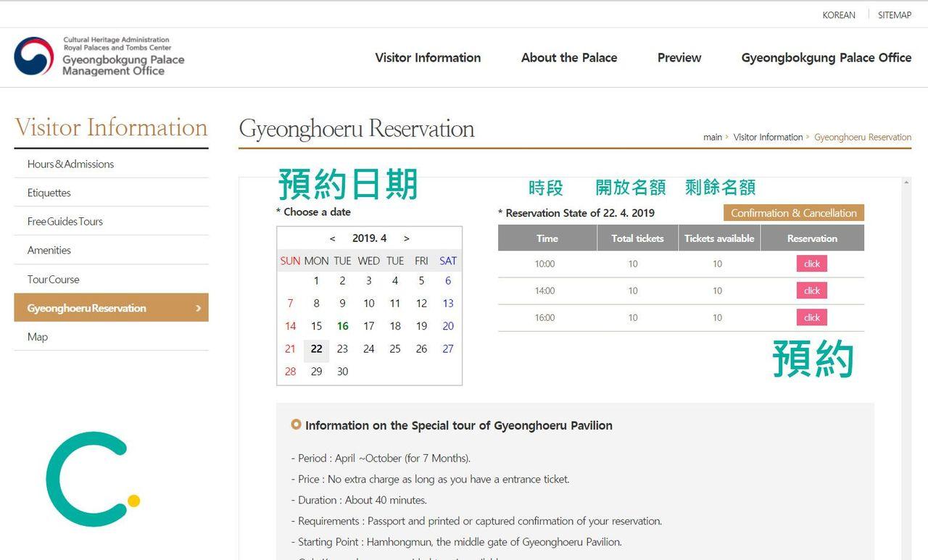Open Gyeongbokgung Palace Office menu
928x560 pixels.
pos(826,58)
